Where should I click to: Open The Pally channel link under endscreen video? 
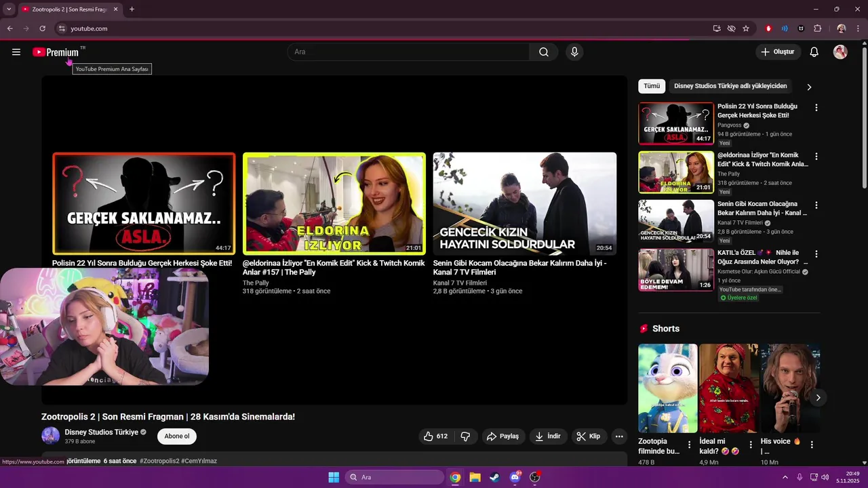point(256,283)
